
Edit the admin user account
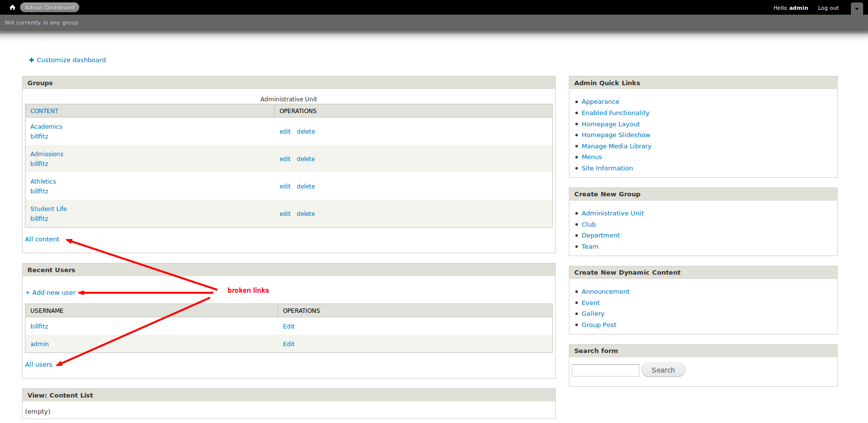[x=289, y=344]
